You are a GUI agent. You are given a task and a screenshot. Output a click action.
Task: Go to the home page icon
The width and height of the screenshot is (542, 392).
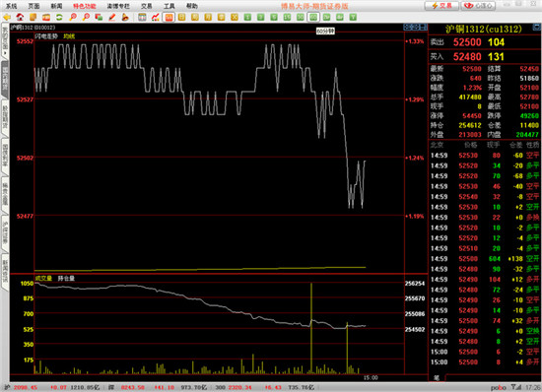20,18
